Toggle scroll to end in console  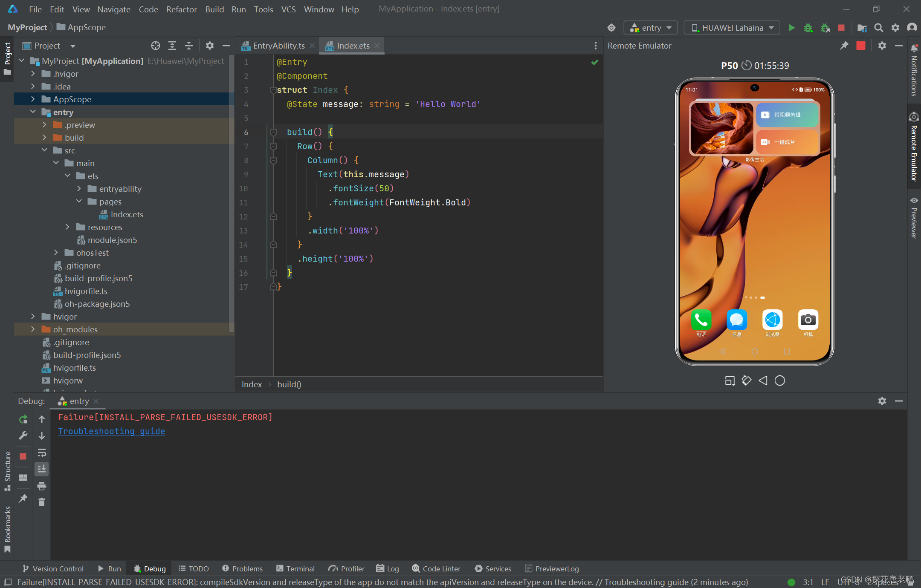point(41,469)
